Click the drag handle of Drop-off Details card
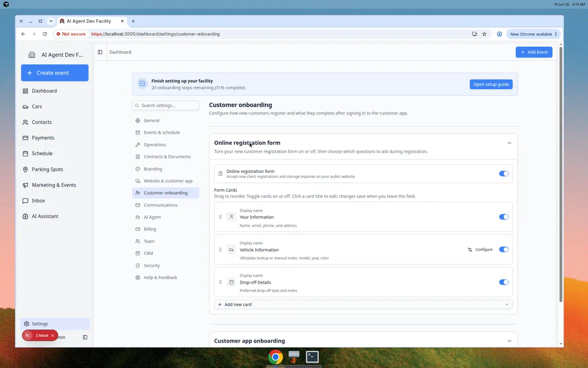 tap(220, 282)
